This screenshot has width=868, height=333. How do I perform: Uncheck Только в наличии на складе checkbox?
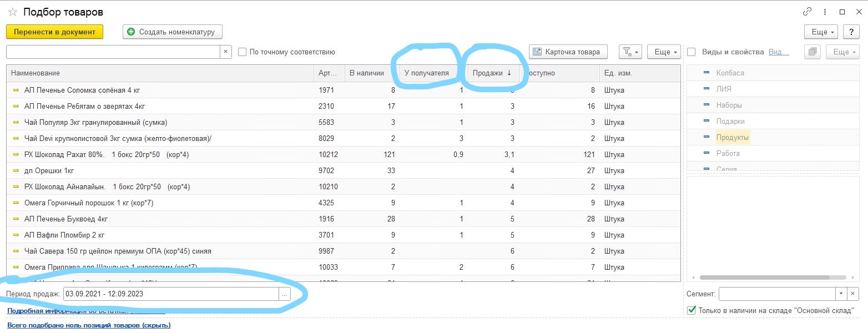click(x=692, y=310)
